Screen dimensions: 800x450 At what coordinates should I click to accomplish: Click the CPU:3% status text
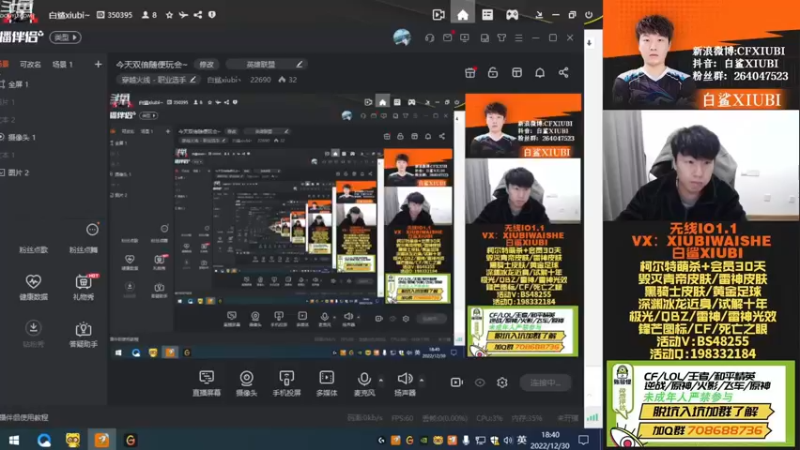(489, 418)
